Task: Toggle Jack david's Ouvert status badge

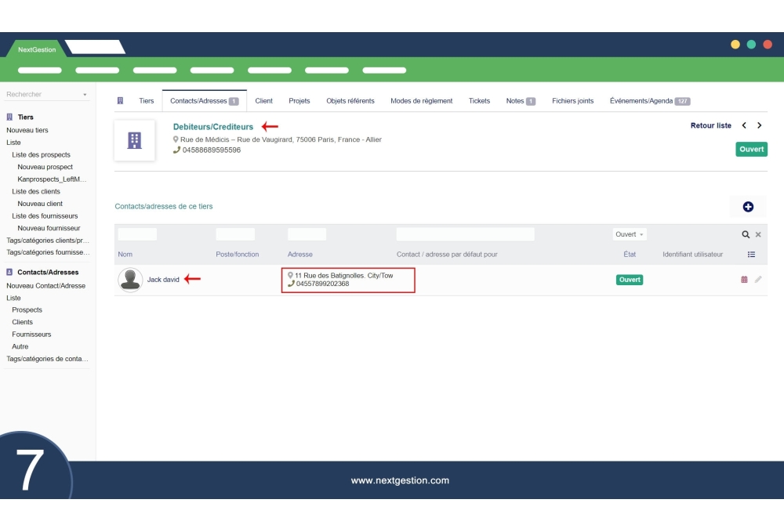Action: click(x=630, y=279)
